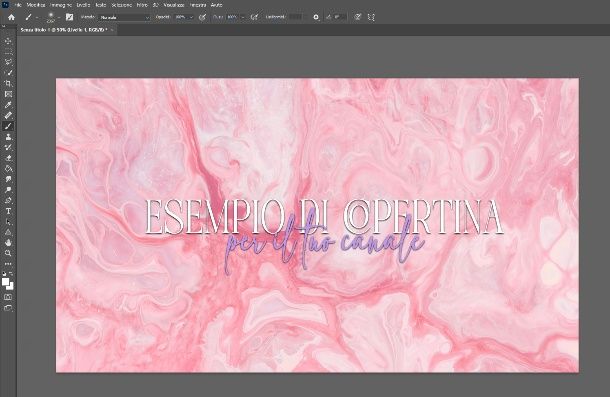Open the File menu
Screen dimensions: 610x397
pos(18,5)
